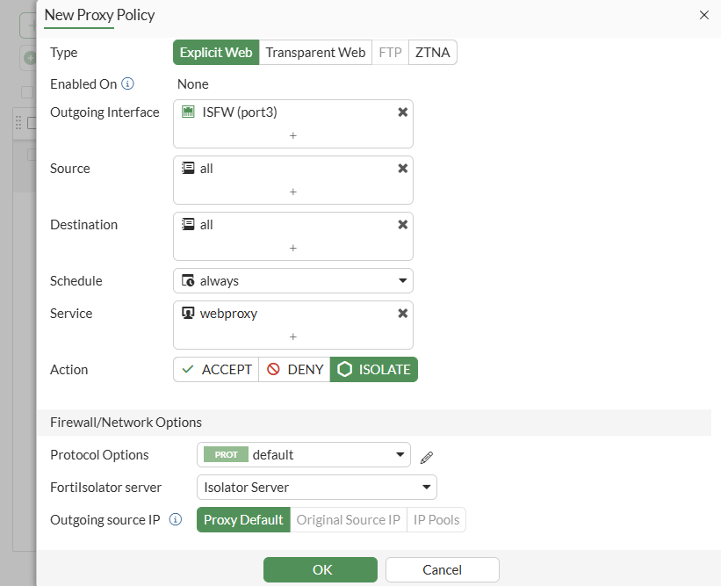The image size is (728, 586).
Task: Open the Outgoing source IP info icon
Action: coord(176,519)
